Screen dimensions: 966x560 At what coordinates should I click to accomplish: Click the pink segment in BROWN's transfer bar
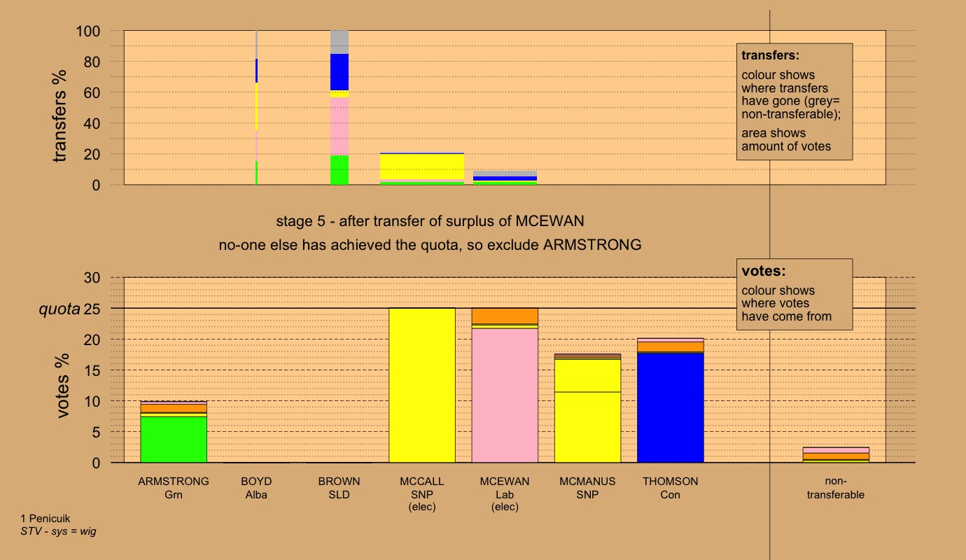[x=339, y=126]
